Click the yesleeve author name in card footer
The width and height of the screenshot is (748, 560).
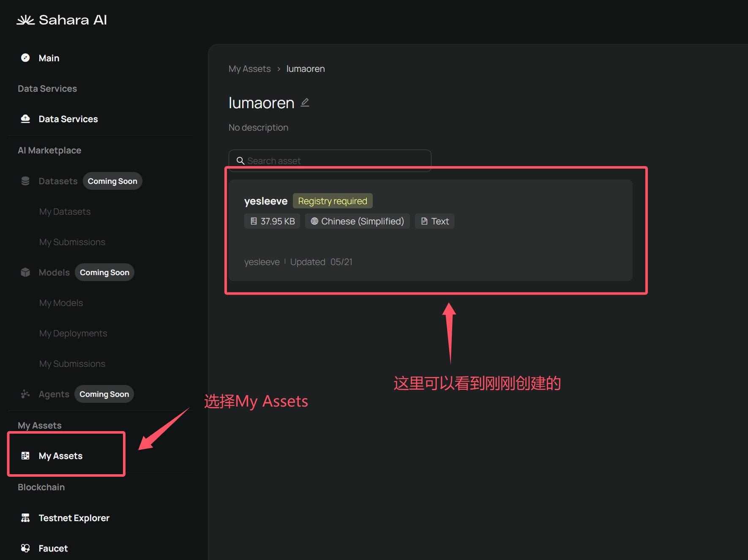click(x=262, y=262)
